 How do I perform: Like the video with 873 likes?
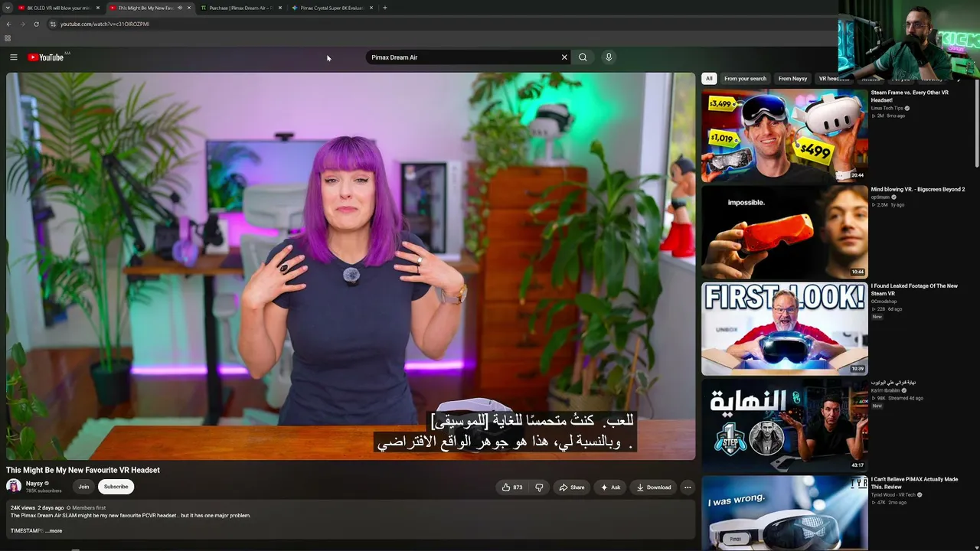point(511,487)
